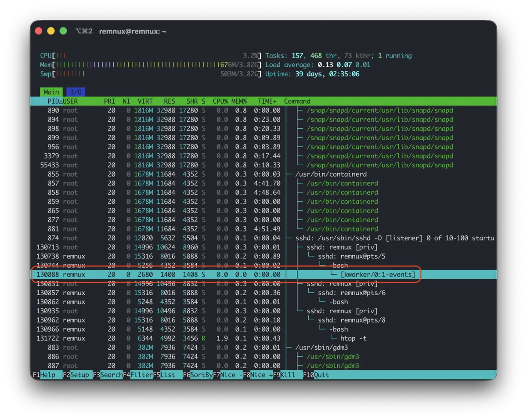
Task: Click the TIME+ value 4:48.64
Action: 267,192
